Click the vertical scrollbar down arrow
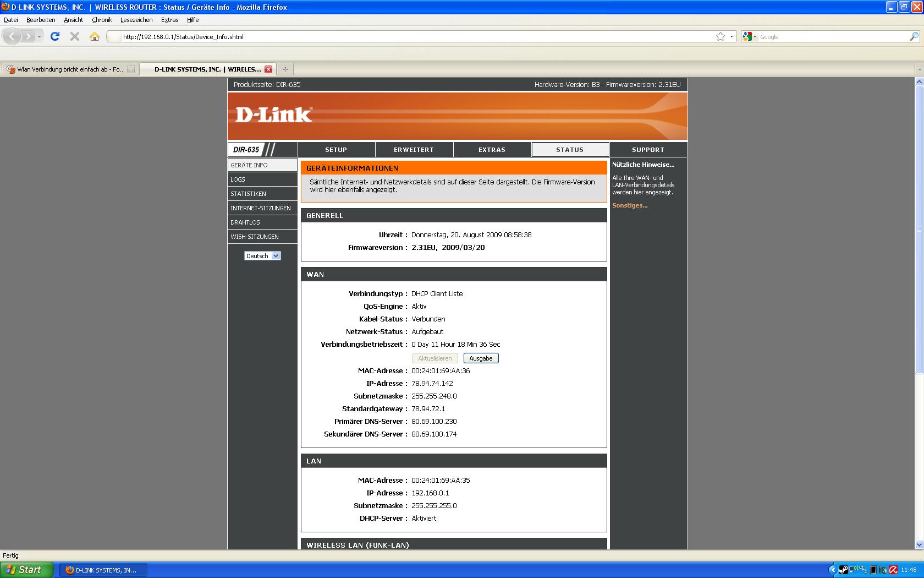The width and height of the screenshot is (924, 578). [x=919, y=545]
